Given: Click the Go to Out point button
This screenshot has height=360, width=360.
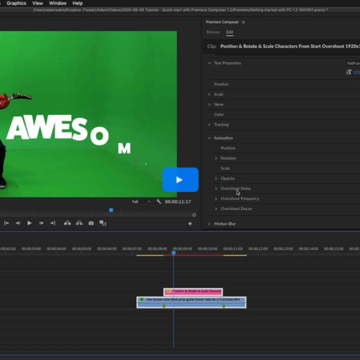Looking at the screenshot, I should click(53, 223).
